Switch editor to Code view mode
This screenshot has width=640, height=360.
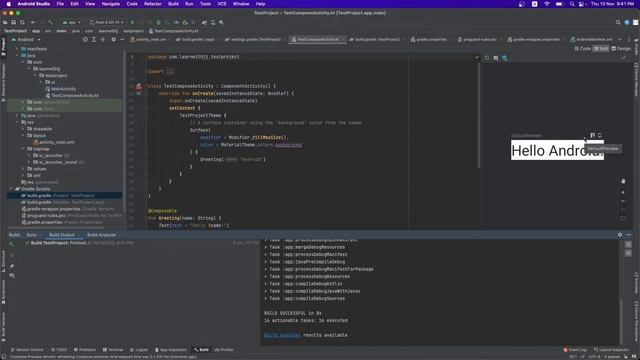coord(582,49)
